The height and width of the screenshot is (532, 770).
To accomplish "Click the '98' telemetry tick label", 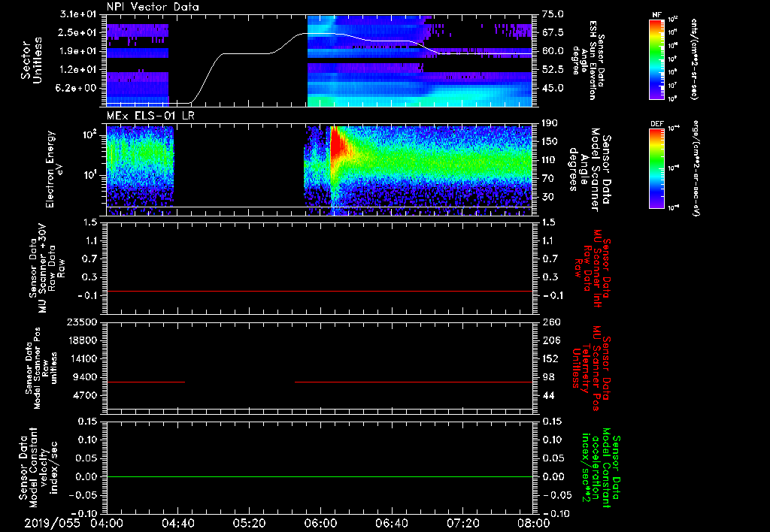I will coord(548,377).
